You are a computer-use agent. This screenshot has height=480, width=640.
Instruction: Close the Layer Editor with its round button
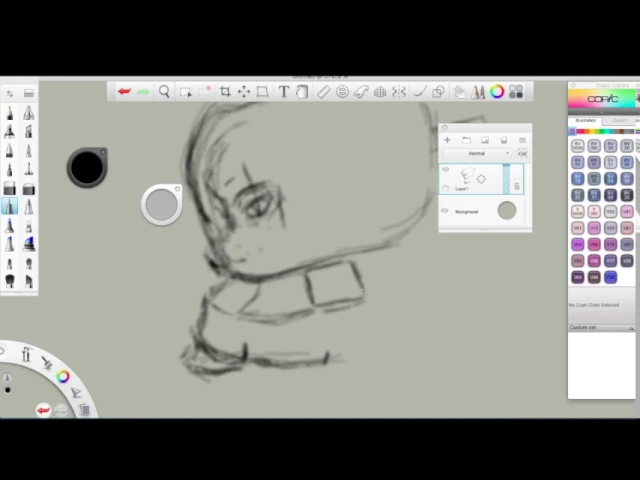coord(444,127)
